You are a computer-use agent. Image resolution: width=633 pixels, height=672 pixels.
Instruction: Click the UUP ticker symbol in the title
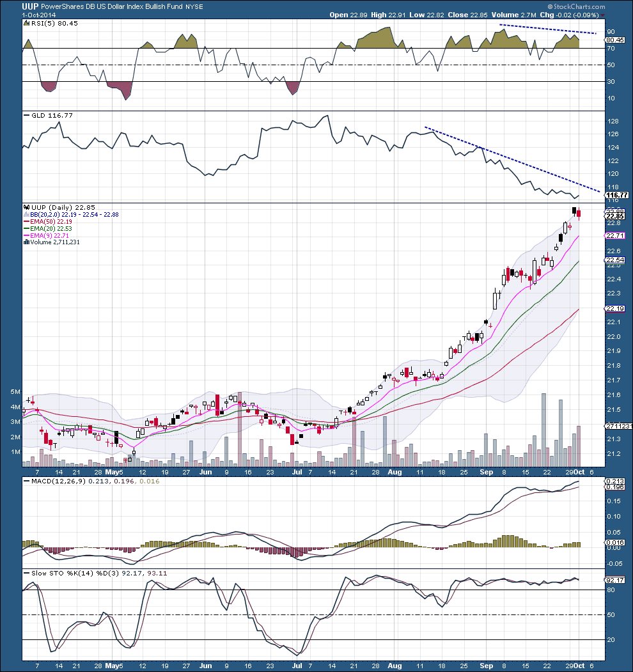[x=30, y=6]
